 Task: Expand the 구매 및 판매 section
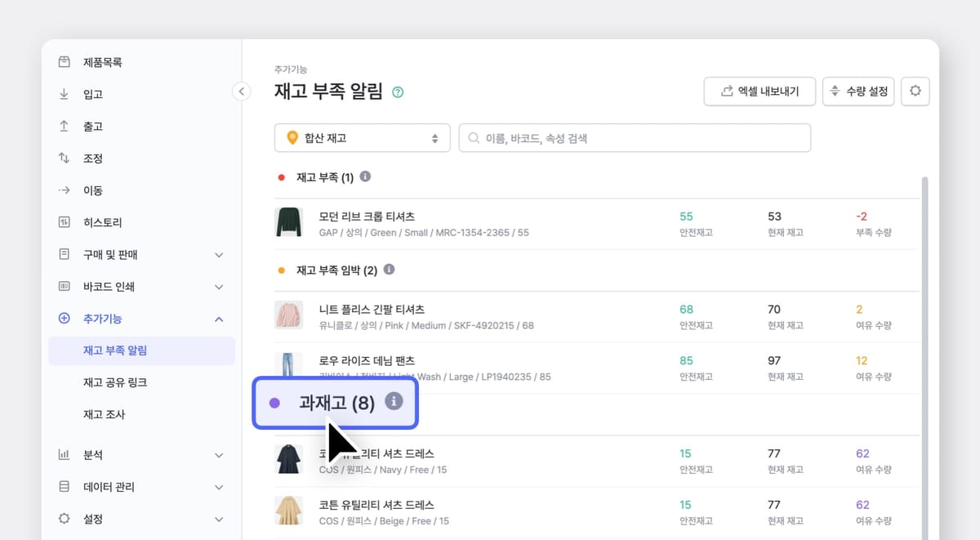coord(218,254)
